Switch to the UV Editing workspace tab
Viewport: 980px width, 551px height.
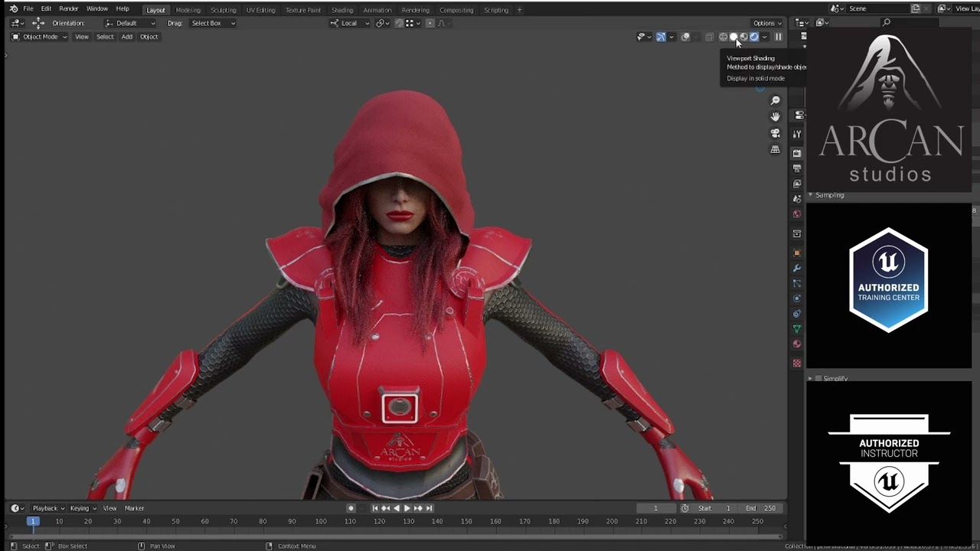tap(260, 10)
